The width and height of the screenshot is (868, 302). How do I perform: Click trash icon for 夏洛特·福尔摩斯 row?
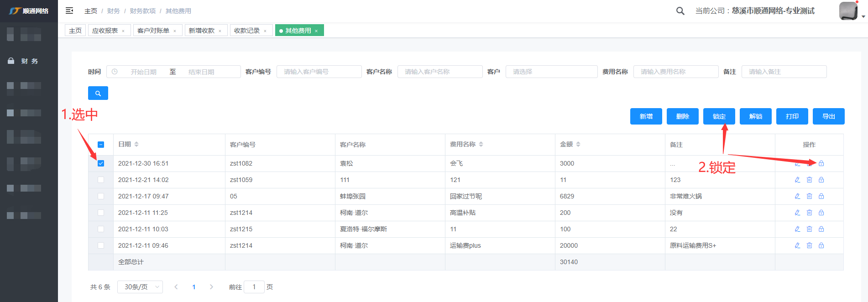pos(809,229)
